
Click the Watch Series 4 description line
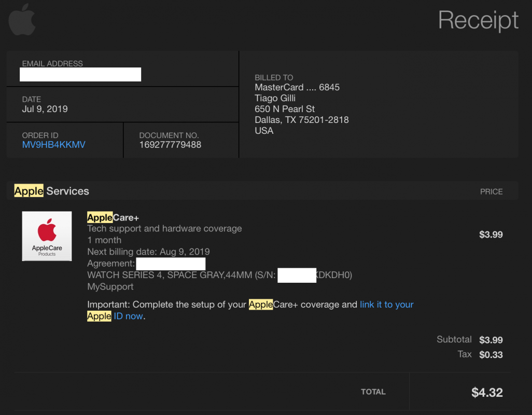pos(219,275)
